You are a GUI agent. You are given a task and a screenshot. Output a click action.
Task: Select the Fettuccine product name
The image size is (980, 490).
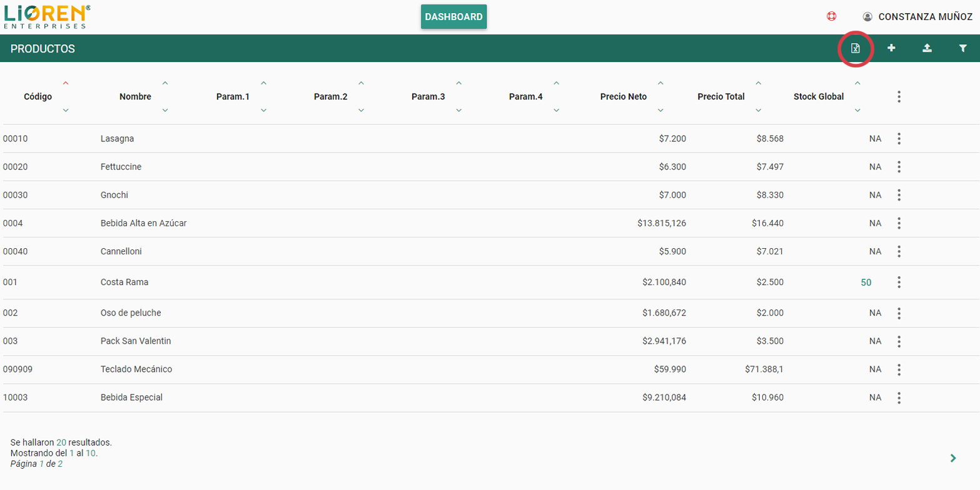[x=121, y=167]
